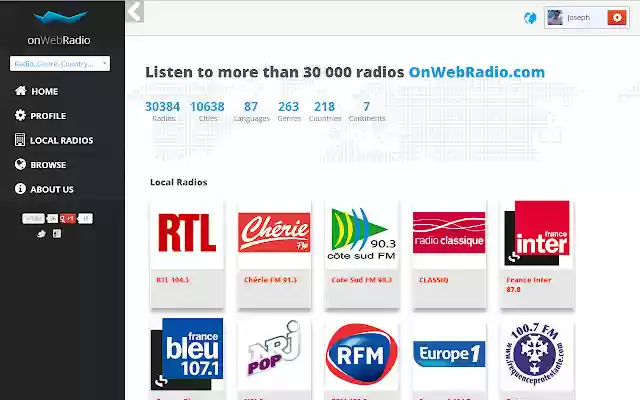Click the 87 Languages statistic

[251, 111]
